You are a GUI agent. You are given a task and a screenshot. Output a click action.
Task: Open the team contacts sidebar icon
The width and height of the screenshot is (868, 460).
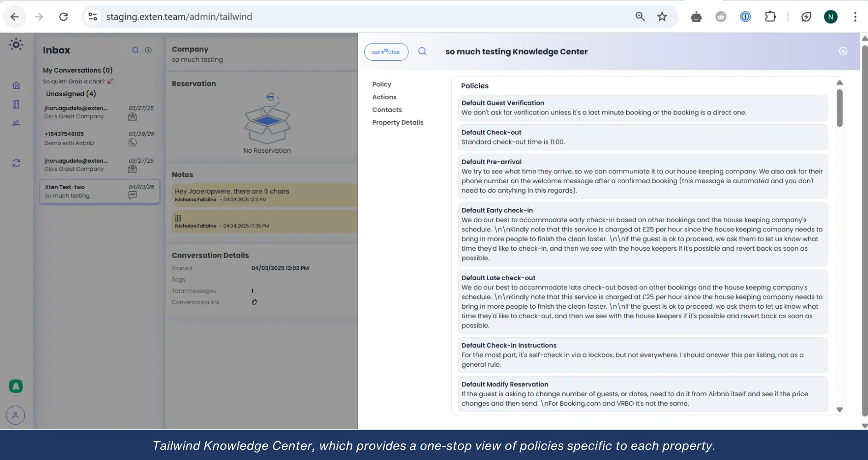(16, 123)
